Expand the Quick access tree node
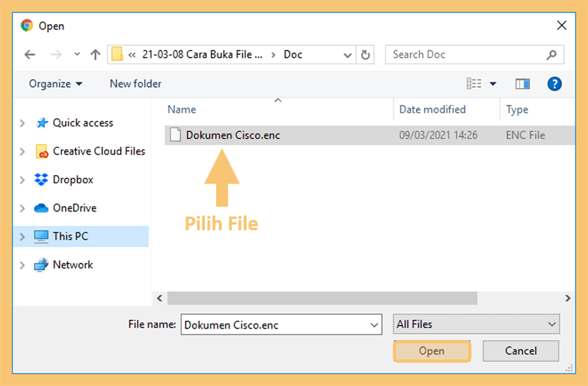The height and width of the screenshot is (386, 588). coord(22,123)
